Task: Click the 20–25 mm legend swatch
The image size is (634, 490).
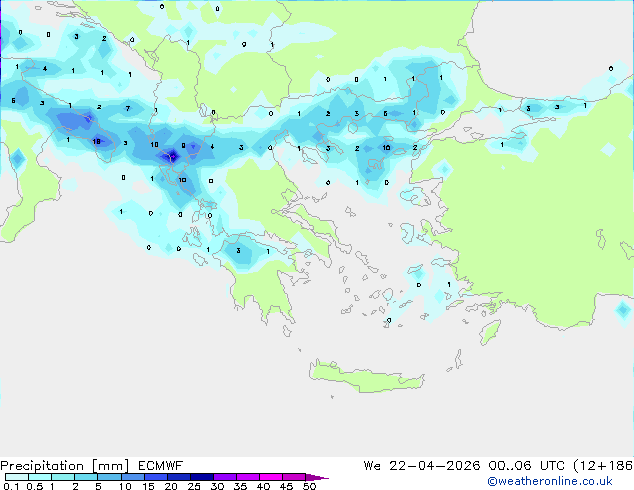Action: tap(178, 477)
